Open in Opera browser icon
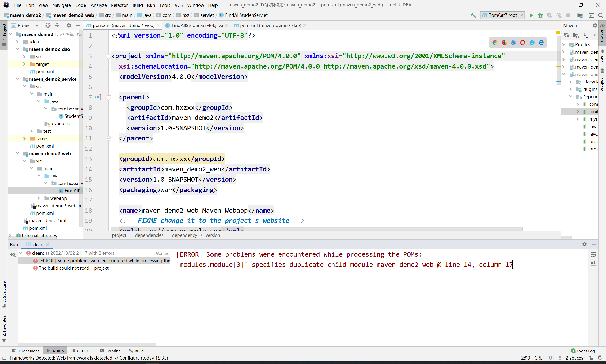Viewport: 606px width, 364px height. (x=522, y=43)
